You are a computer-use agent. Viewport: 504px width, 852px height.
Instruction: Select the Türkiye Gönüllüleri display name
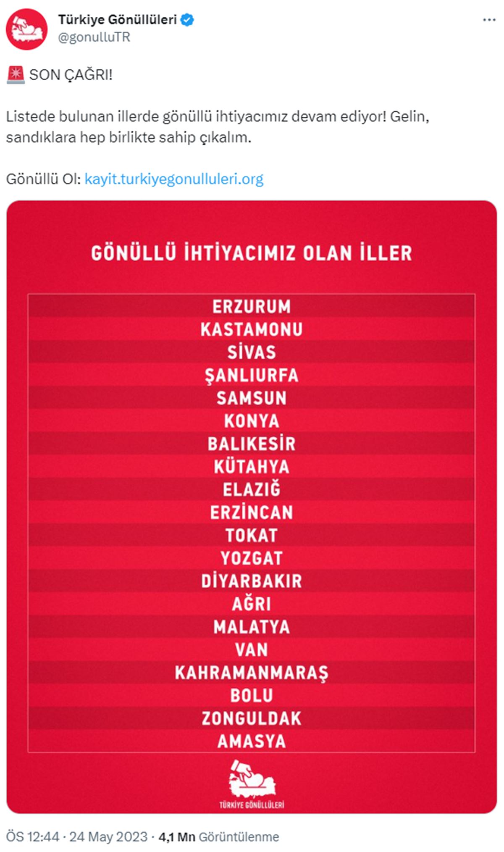pyautogui.click(x=118, y=18)
